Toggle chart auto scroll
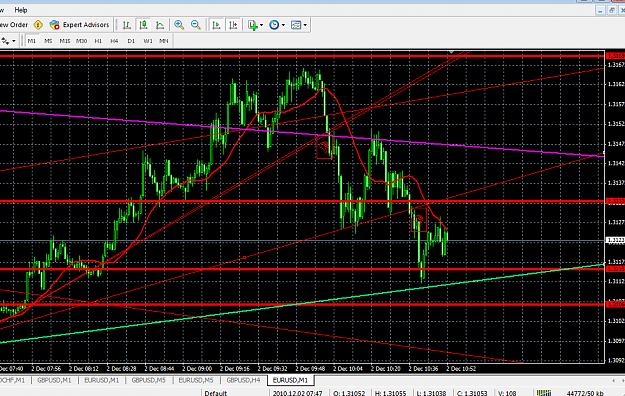The width and height of the screenshot is (625, 396). pos(216,25)
